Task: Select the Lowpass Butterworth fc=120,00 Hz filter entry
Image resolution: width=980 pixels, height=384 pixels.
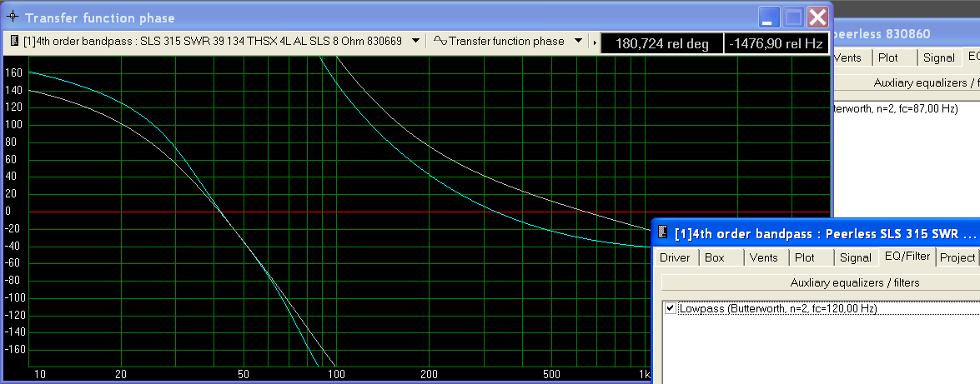Action: coord(777,308)
